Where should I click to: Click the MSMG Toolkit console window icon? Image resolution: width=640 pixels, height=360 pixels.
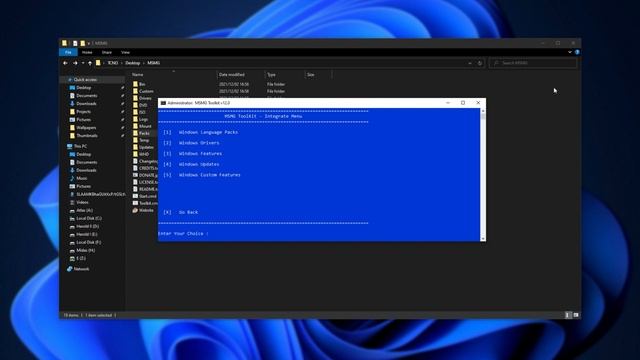[x=163, y=103]
